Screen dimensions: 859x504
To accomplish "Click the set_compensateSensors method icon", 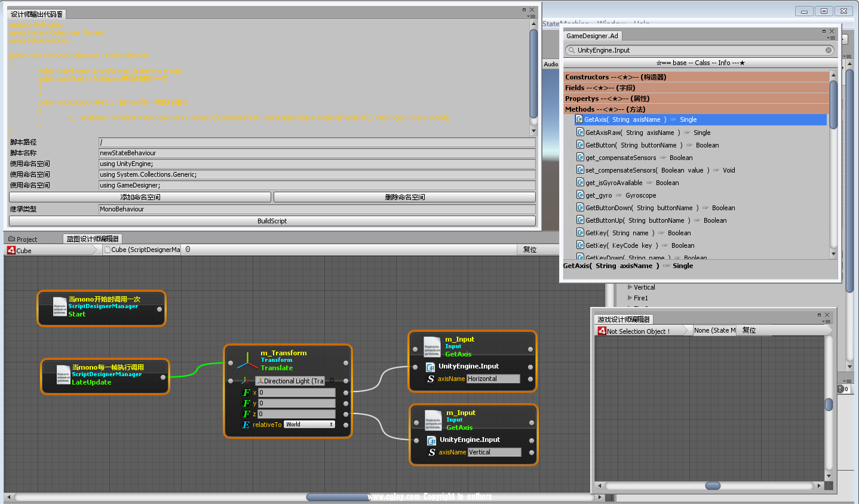I will (581, 170).
